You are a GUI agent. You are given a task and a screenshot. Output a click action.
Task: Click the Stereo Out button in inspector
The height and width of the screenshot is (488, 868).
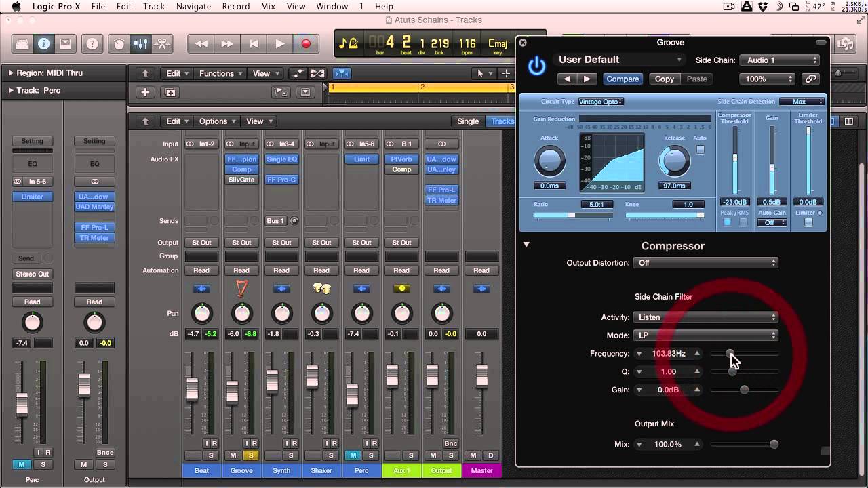(33, 274)
